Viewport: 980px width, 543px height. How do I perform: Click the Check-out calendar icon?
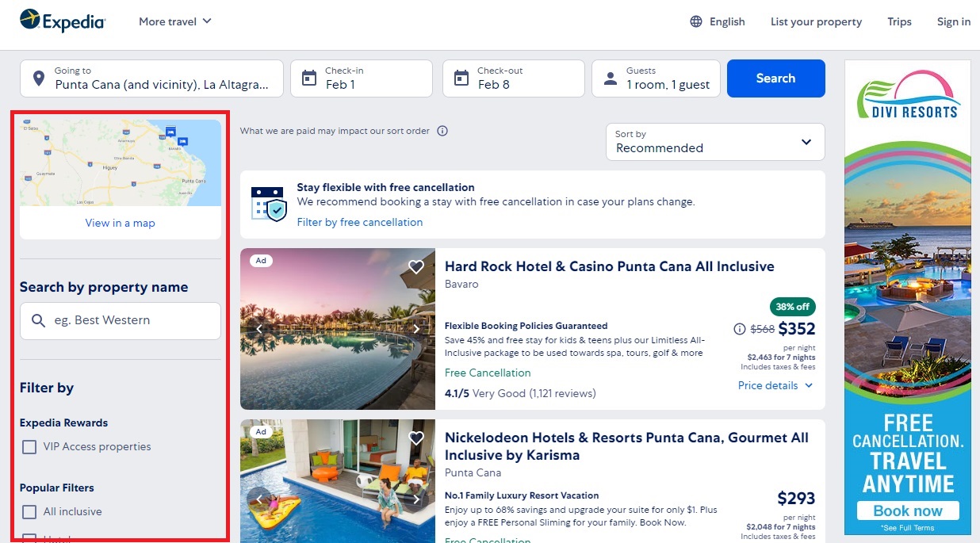coord(461,78)
